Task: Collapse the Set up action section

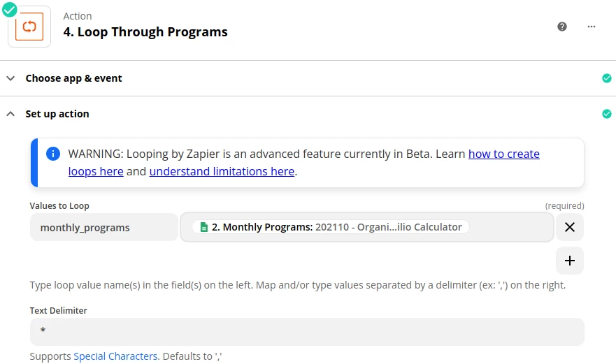Action: pos(10,114)
